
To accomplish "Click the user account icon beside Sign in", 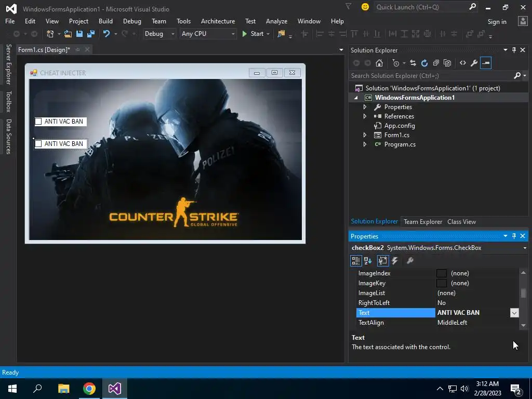I will click(523, 21).
